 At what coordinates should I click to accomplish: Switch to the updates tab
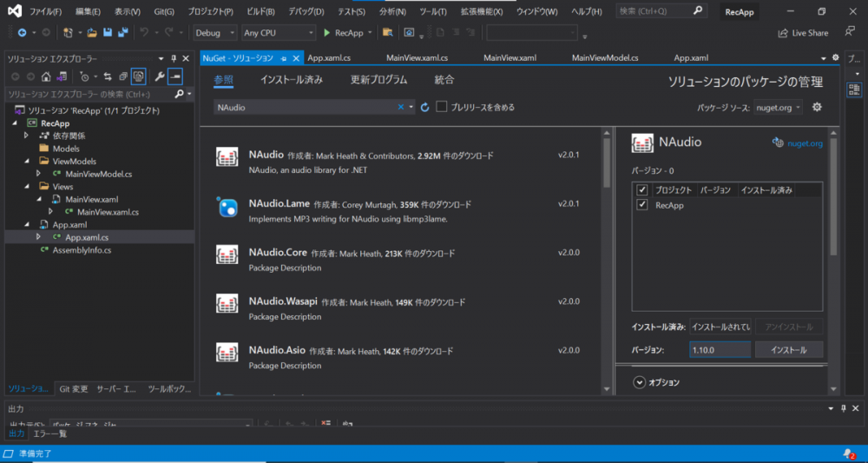coord(378,80)
